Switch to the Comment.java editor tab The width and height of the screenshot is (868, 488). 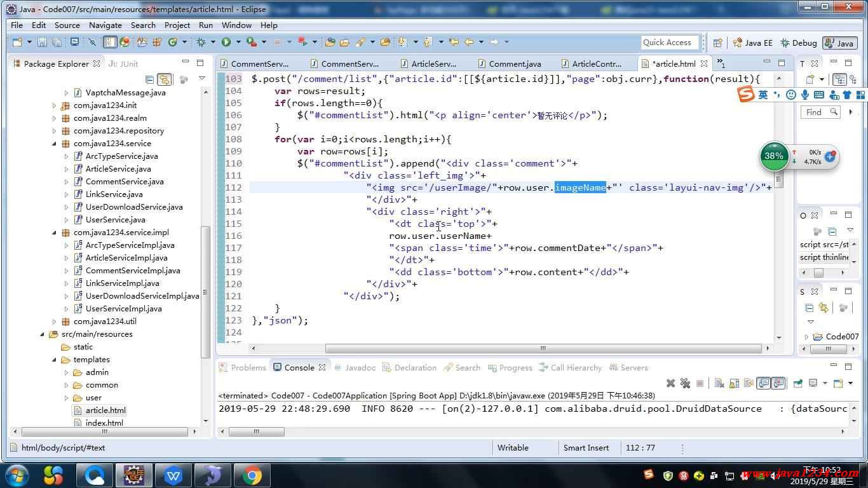[x=515, y=64]
